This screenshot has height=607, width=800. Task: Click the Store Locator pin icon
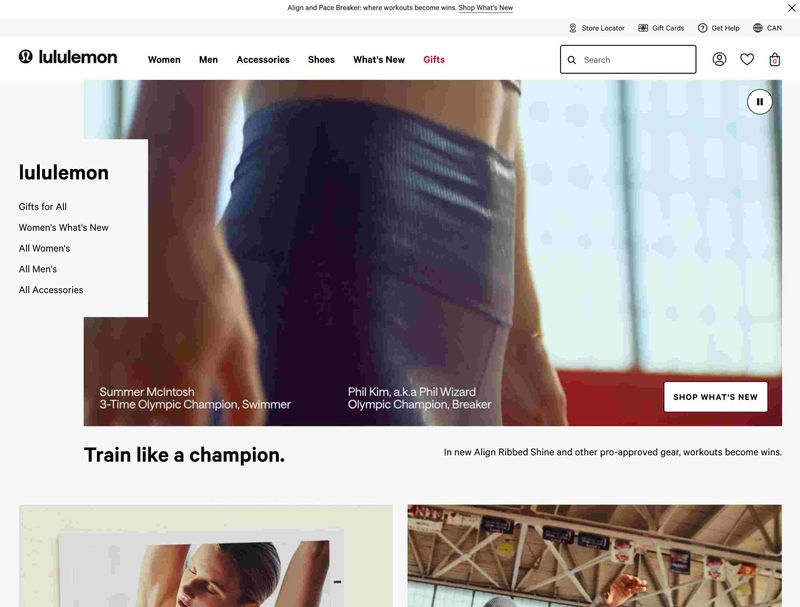[x=572, y=28]
